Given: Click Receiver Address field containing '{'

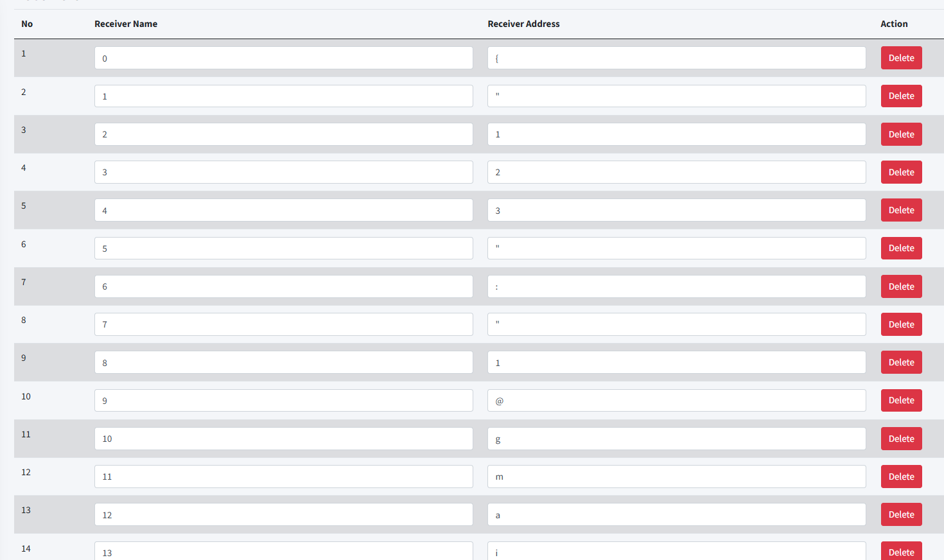Looking at the screenshot, I should (x=676, y=58).
